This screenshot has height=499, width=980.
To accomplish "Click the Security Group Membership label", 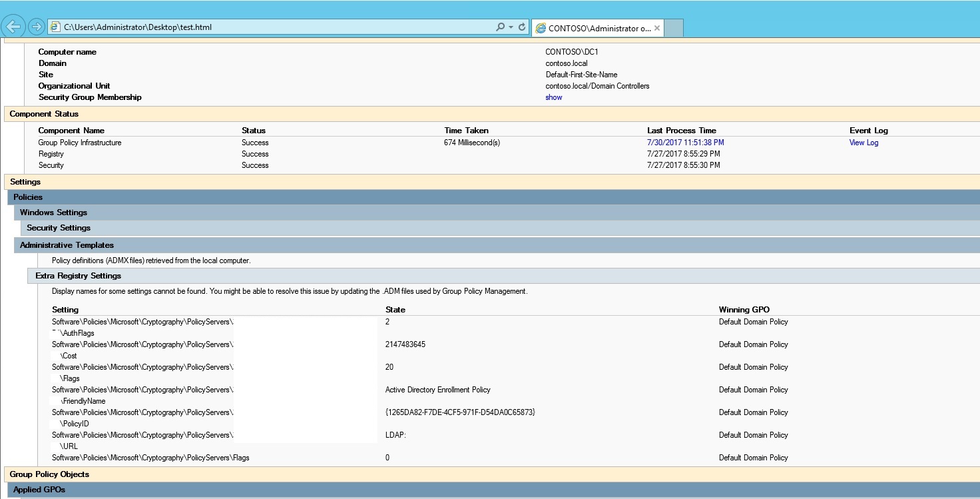I will (x=90, y=97).
